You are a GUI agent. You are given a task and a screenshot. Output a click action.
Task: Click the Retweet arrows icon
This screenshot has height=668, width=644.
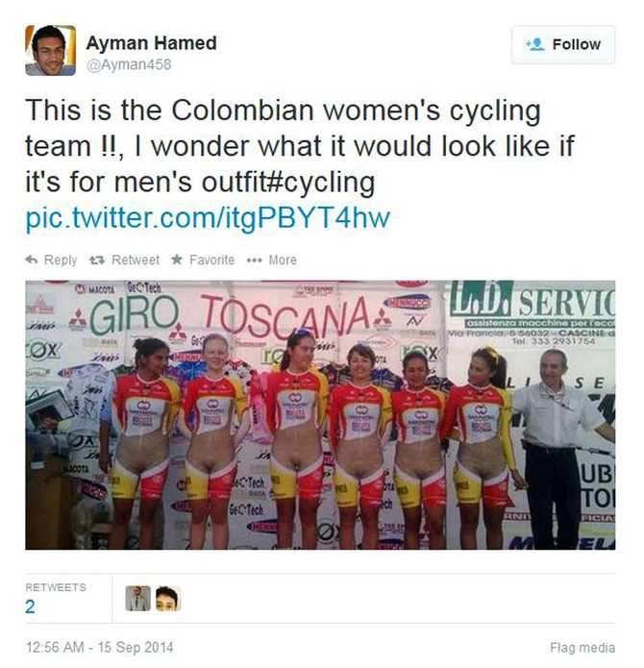tap(97, 260)
